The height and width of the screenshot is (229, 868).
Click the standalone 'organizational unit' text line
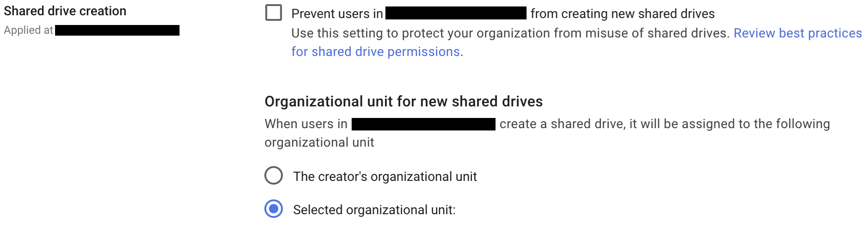pos(319,142)
